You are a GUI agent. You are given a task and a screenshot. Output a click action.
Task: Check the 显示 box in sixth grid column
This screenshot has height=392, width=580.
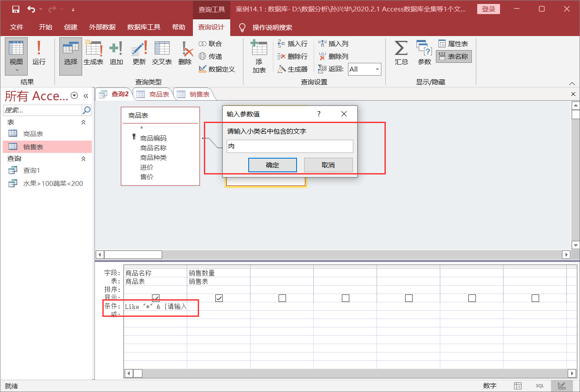(x=472, y=298)
